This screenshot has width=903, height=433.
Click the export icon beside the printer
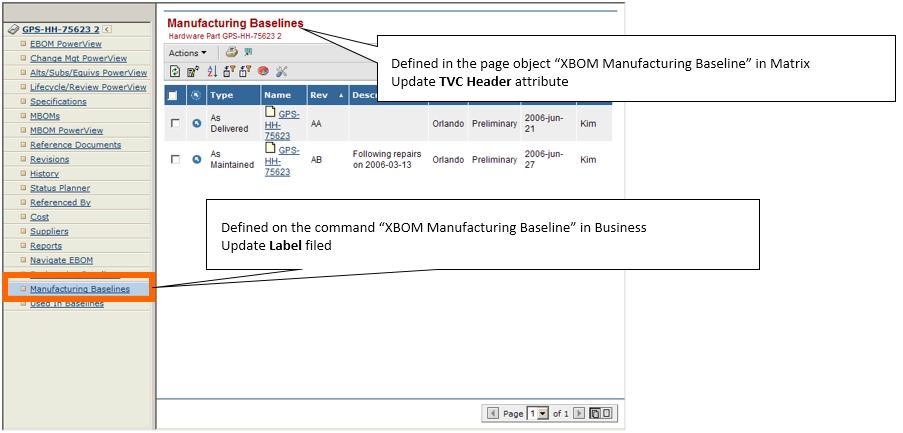coord(248,52)
